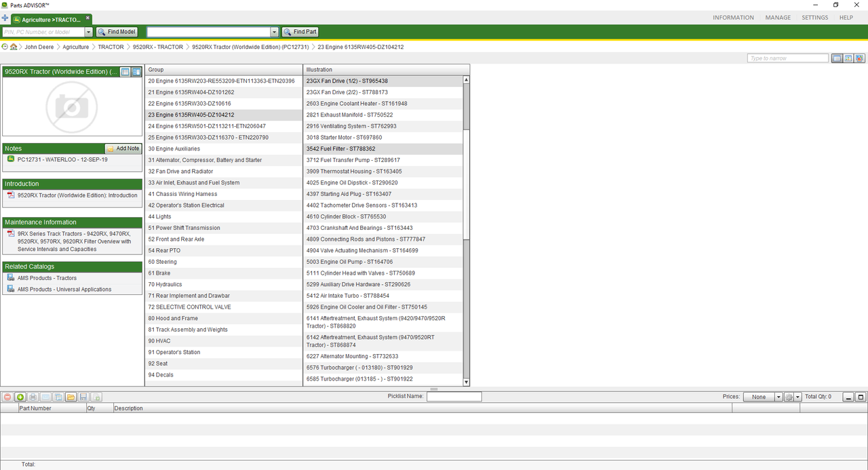868x470 pixels.
Task: Open the MANAGE menu
Action: click(778, 18)
